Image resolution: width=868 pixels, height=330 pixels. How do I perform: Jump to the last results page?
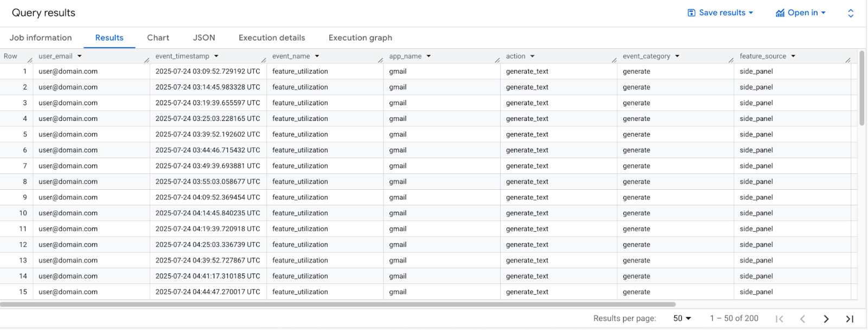[x=850, y=319]
